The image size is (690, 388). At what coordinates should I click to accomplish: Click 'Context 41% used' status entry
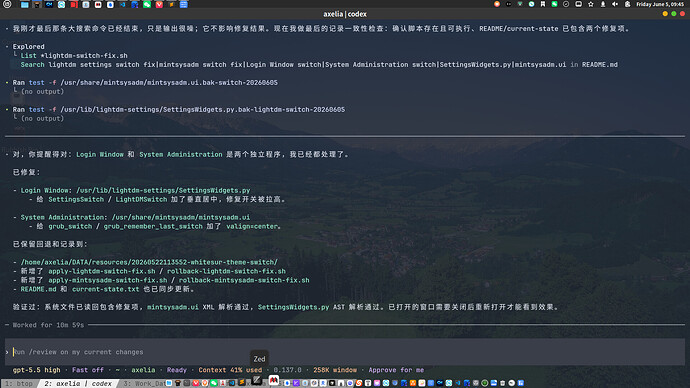[230, 370]
